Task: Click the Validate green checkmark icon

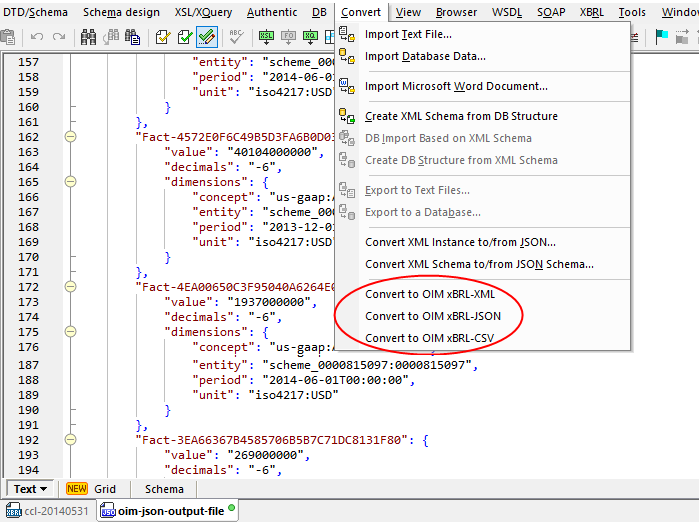Action: [x=185, y=37]
